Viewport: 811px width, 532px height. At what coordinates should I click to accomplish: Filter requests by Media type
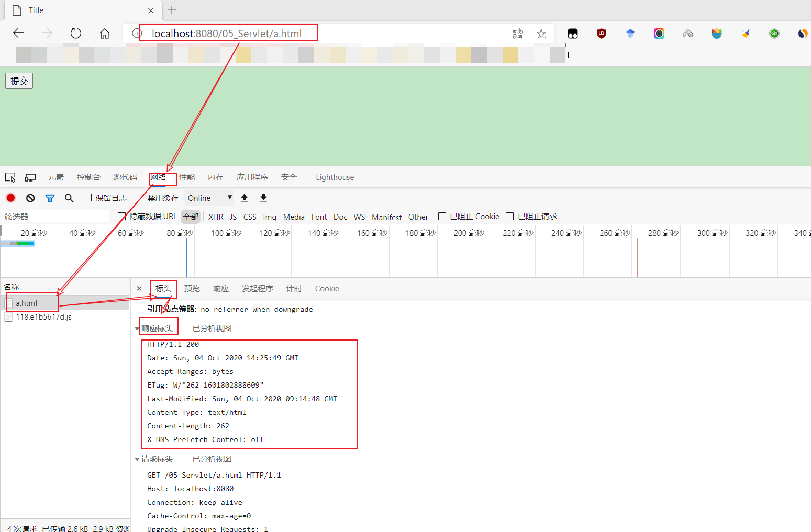coord(294,217)
